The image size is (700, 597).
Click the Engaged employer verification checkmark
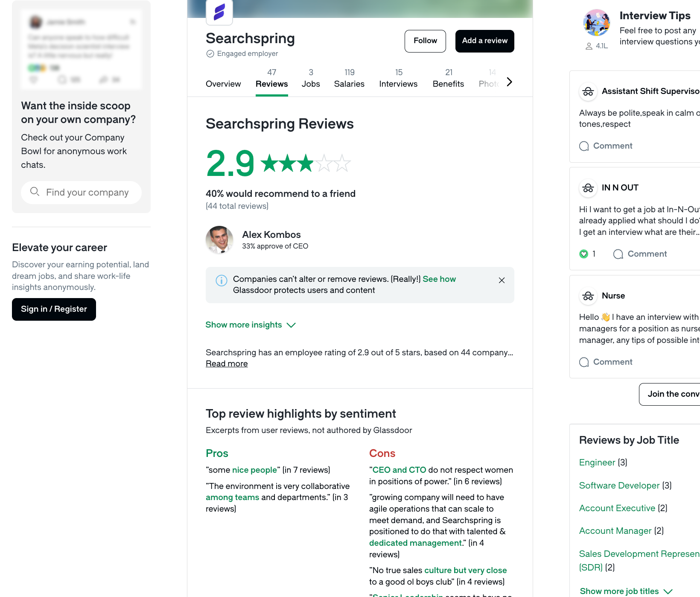(210, 53)
